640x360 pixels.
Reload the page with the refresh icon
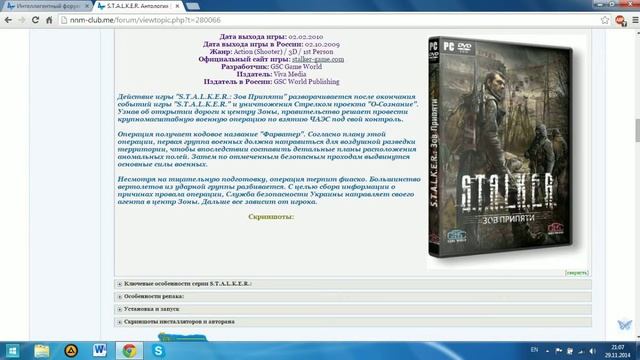coord(36,20)
